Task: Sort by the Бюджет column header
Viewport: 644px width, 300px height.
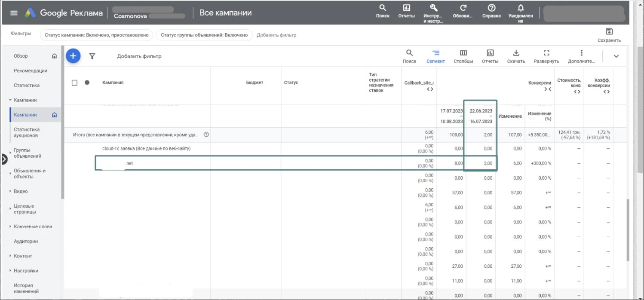Action: point(255,83)
